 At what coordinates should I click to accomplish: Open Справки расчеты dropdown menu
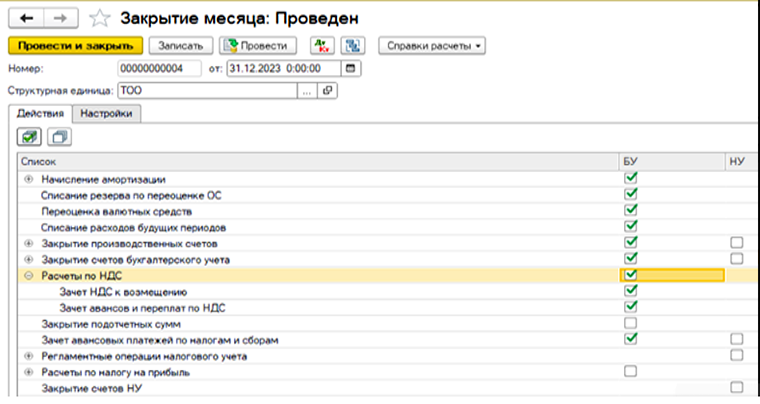click(431, 46)
